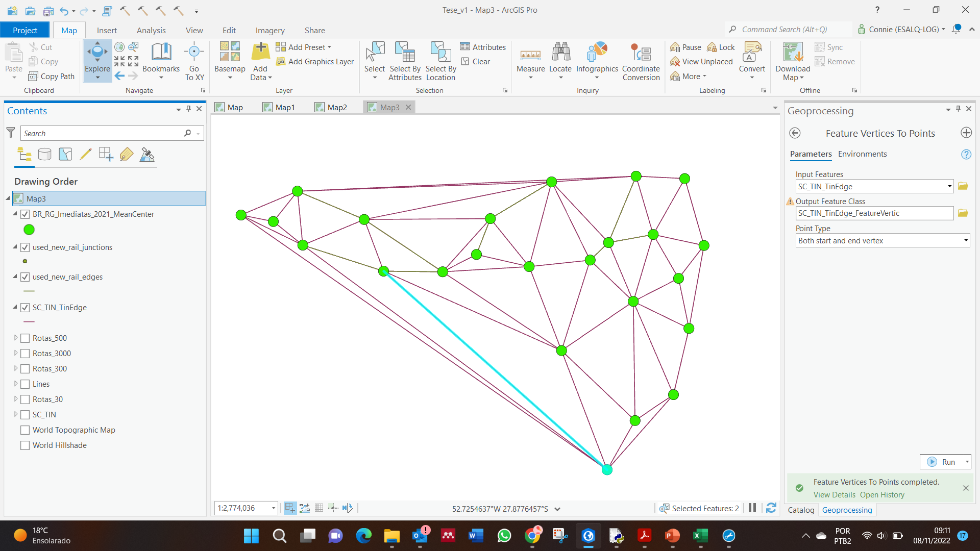980x551 pixels.
Task: Open the Imagery ribbon tab
Action: pyautogui.click(x=270, y=30)
